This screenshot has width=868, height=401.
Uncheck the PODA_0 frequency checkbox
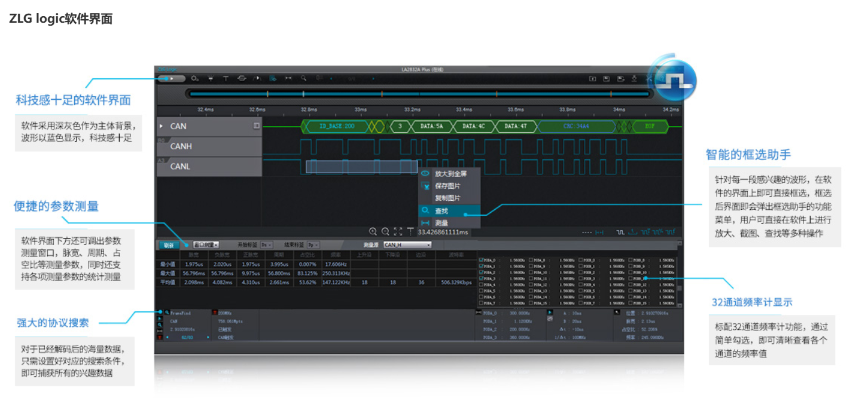point(481,261)
